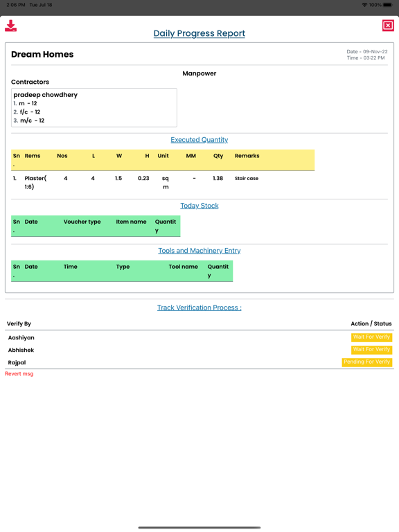This screenshot has height=532, width=399.
Task: Select the verifier name Rajpal
Action: tap(17, 363)
